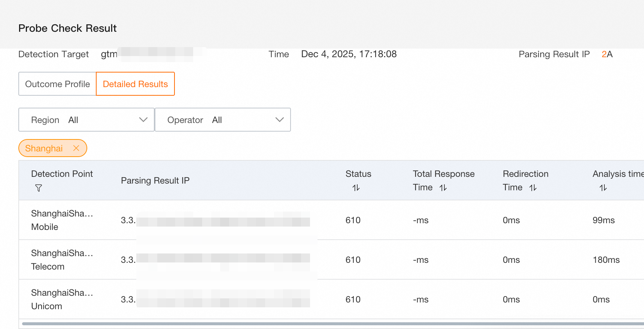Select the Detailed Results tab

coord(136,84)
